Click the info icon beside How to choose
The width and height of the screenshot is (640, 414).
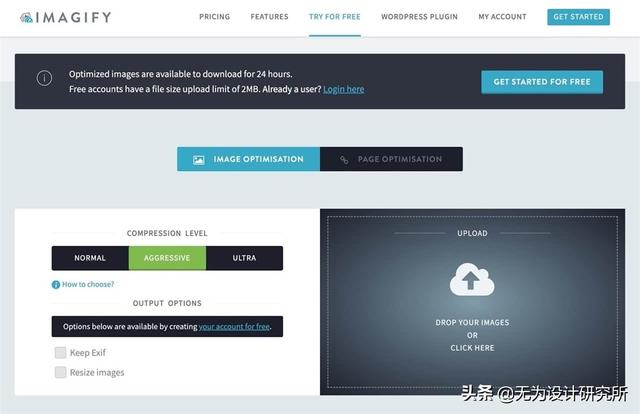tap(56, 285)
